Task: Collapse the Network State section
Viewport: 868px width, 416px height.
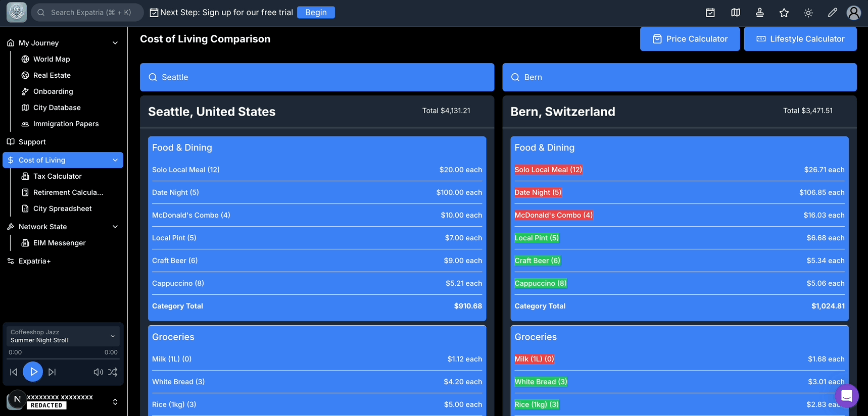Action: click(x=115, y=227)
